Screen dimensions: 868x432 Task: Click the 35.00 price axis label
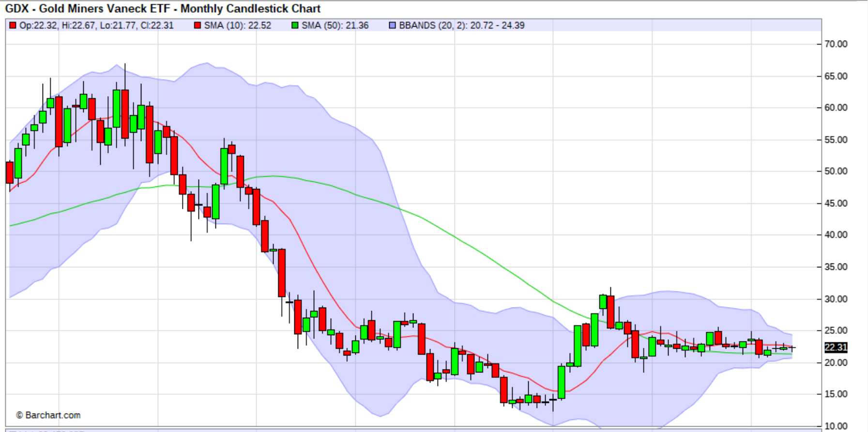coord(836,267)
